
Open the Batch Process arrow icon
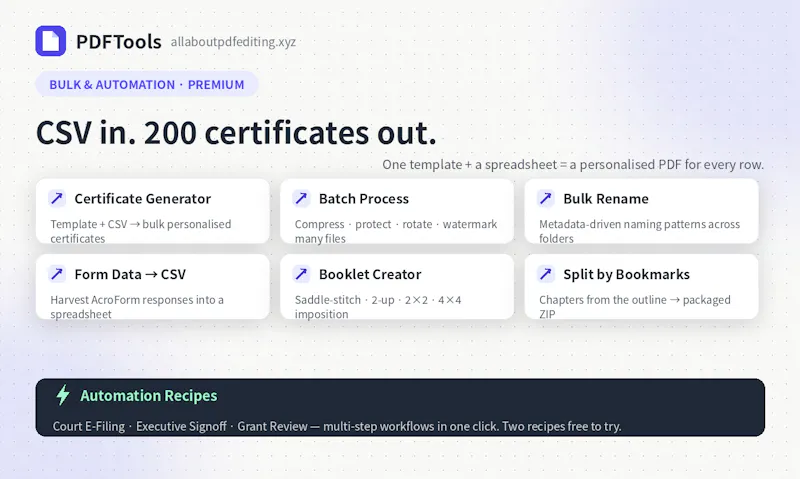tap(302, 198)
